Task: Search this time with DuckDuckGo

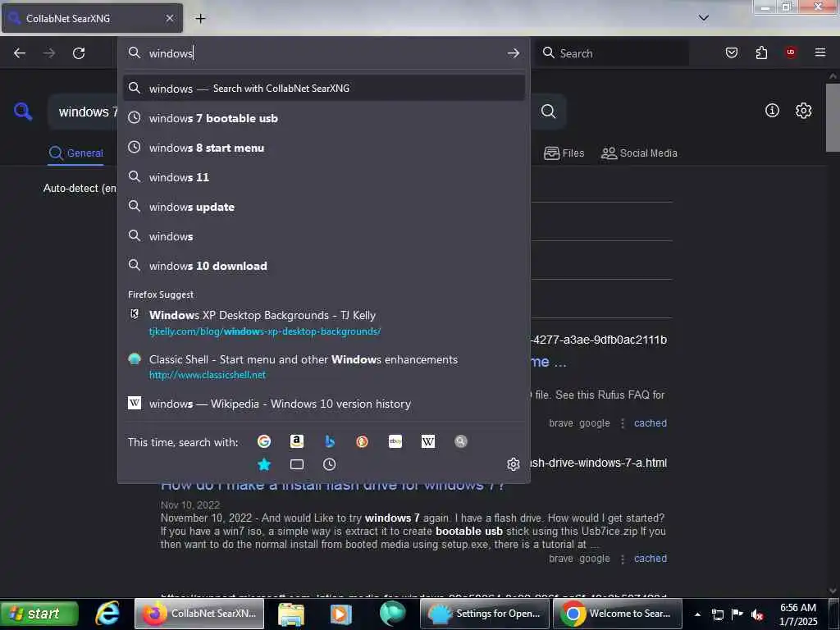Action: (x=362, y=441)
